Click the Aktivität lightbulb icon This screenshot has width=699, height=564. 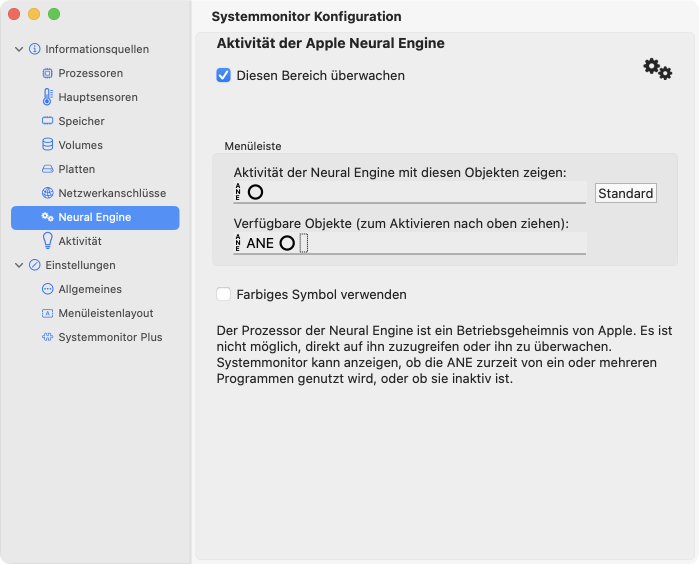click(x=47, y=241)
